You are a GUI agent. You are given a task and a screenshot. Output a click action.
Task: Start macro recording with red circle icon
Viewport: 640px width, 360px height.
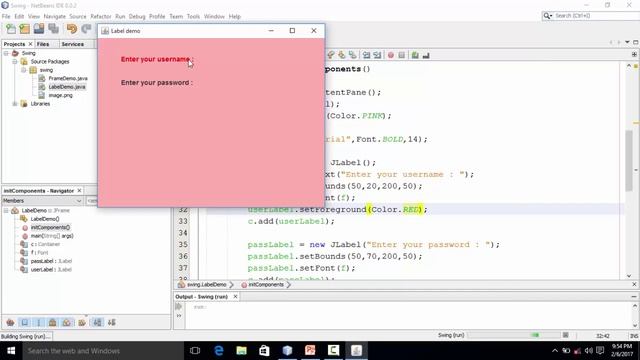[391, 55]
